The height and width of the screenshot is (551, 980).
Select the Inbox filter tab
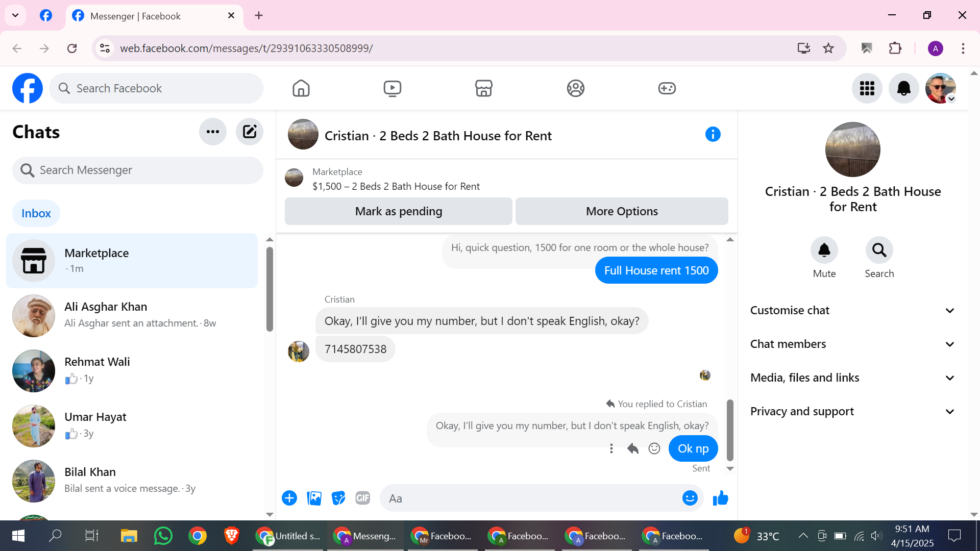(x=36, y=213)
